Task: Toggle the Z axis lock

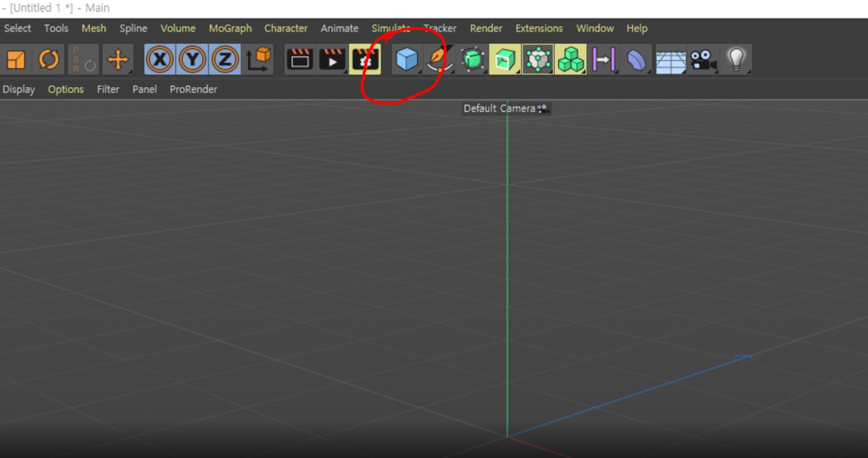Action: pos(225,59)
